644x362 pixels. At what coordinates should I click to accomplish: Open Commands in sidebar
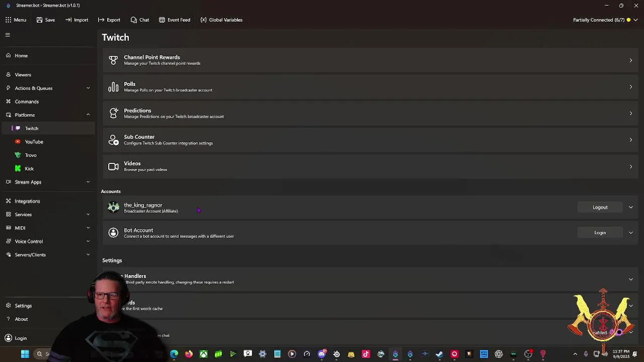click(48, 102)
